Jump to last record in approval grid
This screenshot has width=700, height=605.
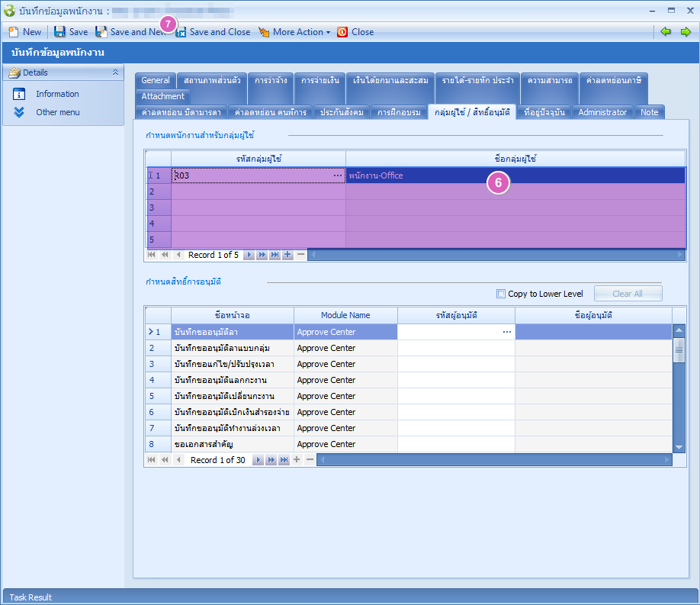(x=284, y=460)
